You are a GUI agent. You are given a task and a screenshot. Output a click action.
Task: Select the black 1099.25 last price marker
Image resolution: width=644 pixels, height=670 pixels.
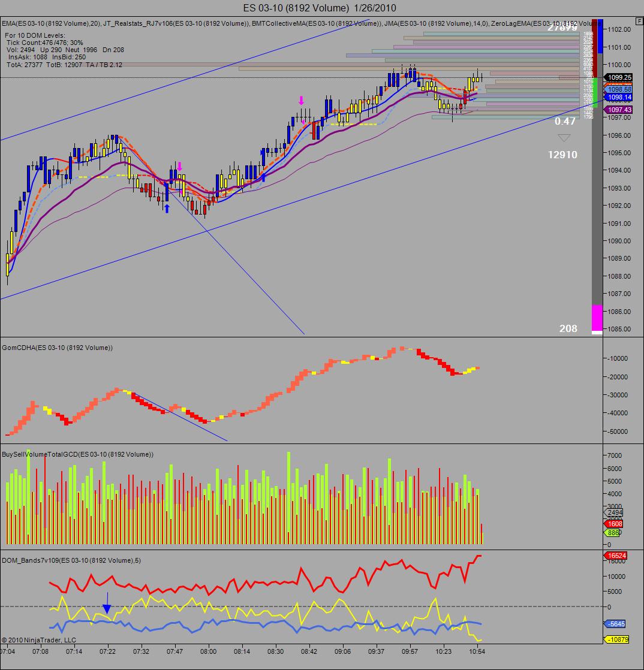point(618,77)
